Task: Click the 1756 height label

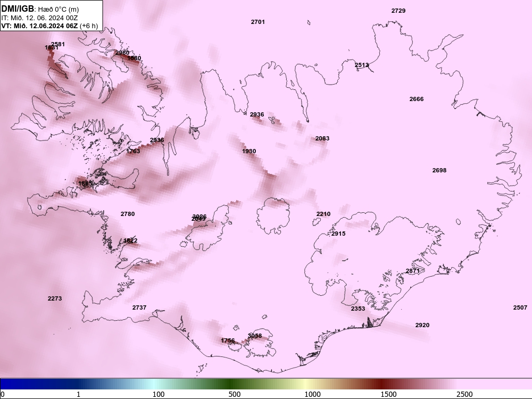Action: tap(228, 340)
